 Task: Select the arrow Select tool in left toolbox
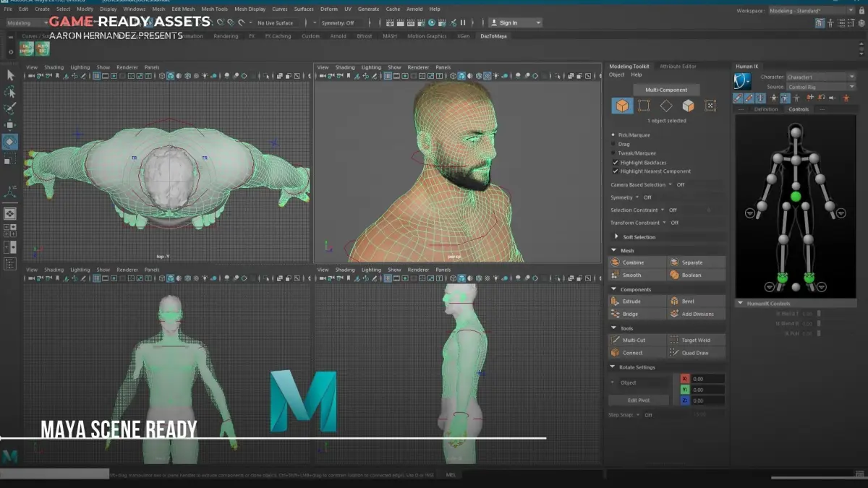pyautogui.click(x=10, y=74)
